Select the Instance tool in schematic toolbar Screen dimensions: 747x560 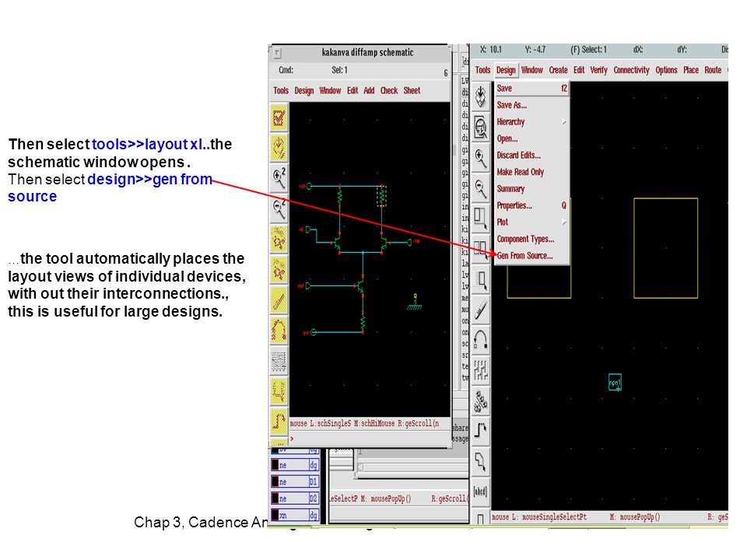coord(279,391)
